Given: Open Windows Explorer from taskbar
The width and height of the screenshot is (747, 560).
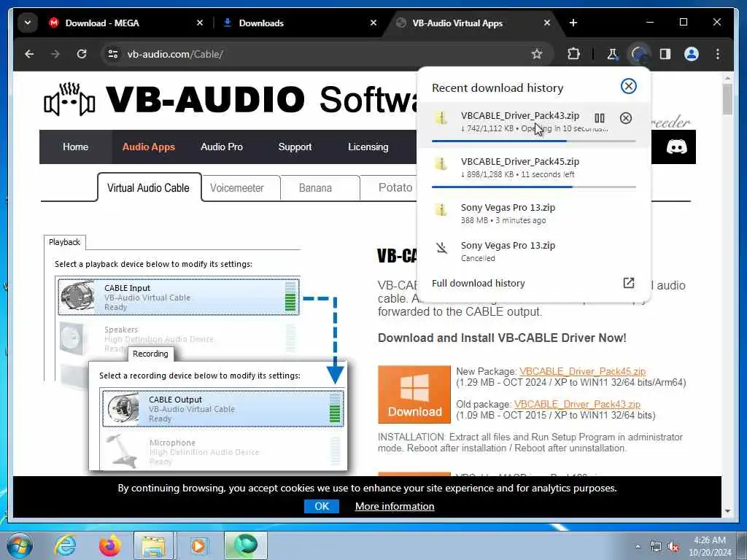Looking at the screenshot, I should (154, 545).
